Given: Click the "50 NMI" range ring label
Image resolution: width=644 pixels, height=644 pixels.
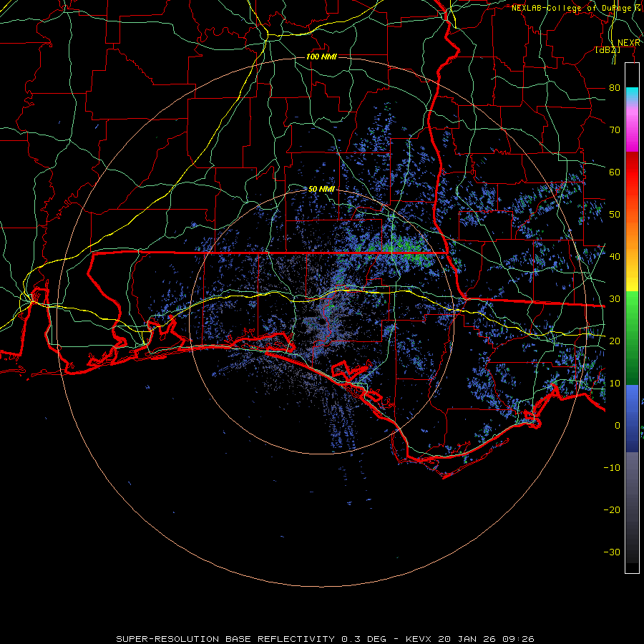Looking at the screenshot, I should [x=321, y=189].
